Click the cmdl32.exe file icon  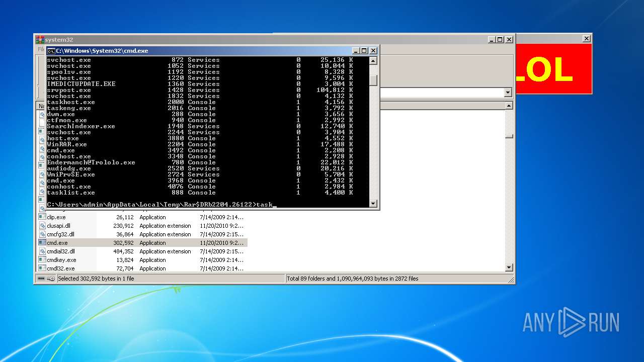pos(42,268)
